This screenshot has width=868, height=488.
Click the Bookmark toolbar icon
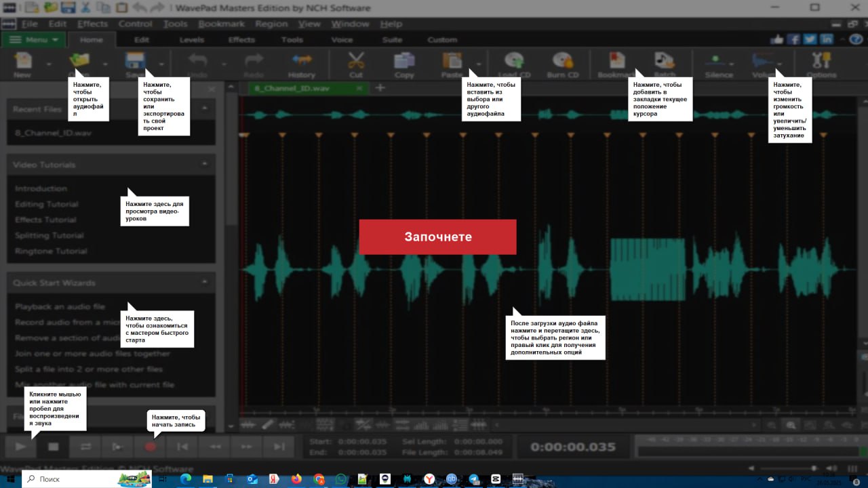(x=616, y=61)
